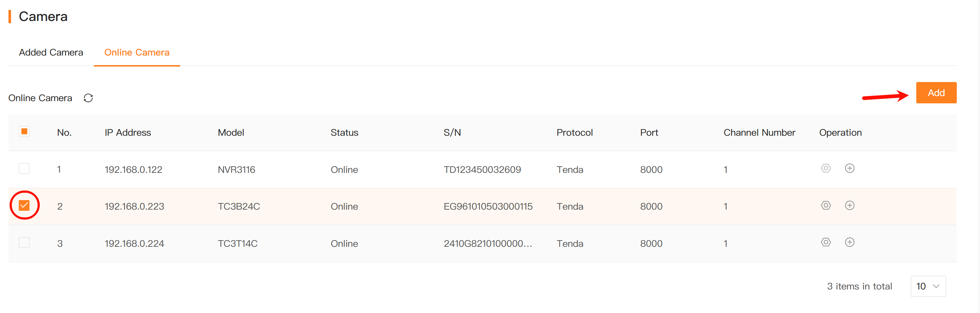980x313 pixels.
Task: Select the Online Camera tab
Action: [137, 53]
